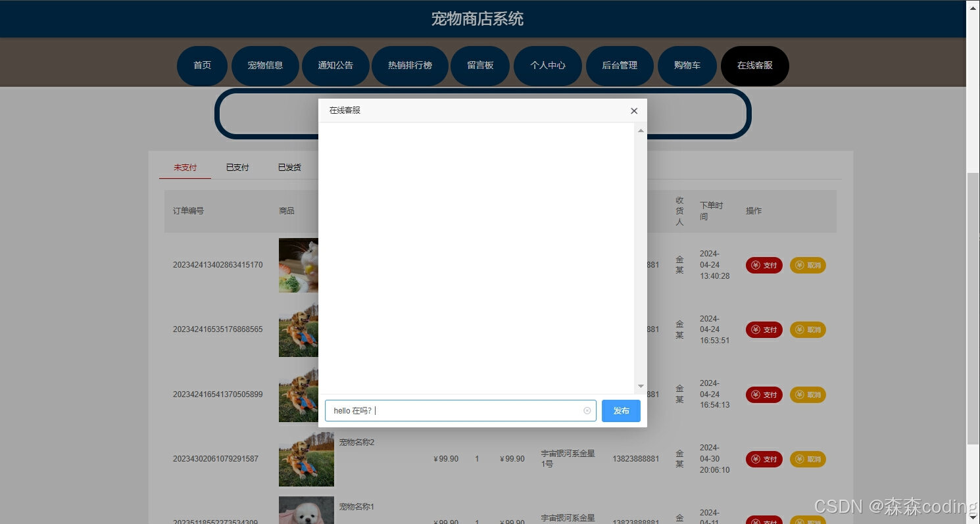Click order number 202343020610792915​87
980x524 pixels.
point(216,459)
